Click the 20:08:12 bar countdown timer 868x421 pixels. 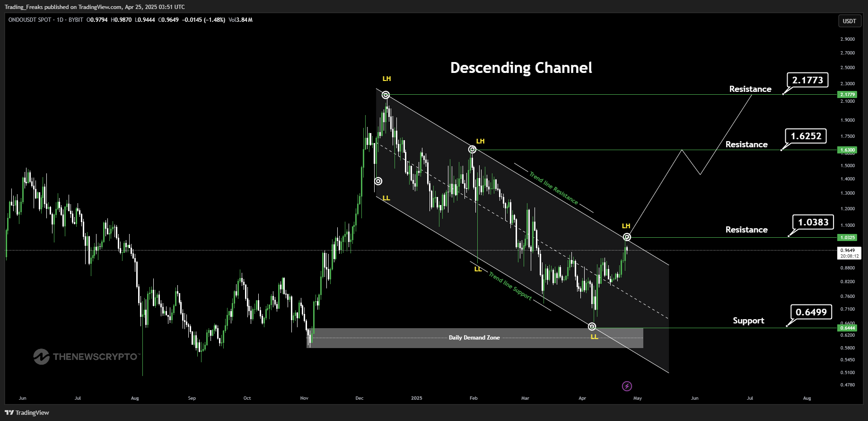pyautogui.click(x=849, y=256)
